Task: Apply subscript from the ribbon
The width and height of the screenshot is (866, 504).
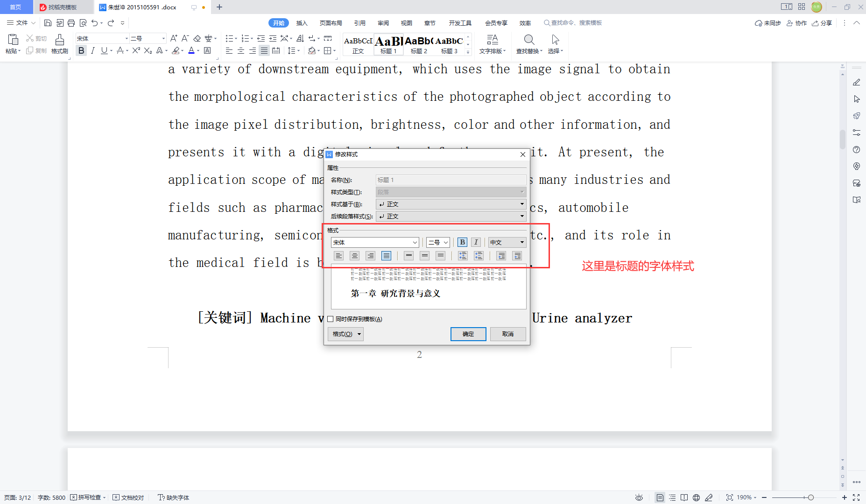Action: tap(148, 50)
